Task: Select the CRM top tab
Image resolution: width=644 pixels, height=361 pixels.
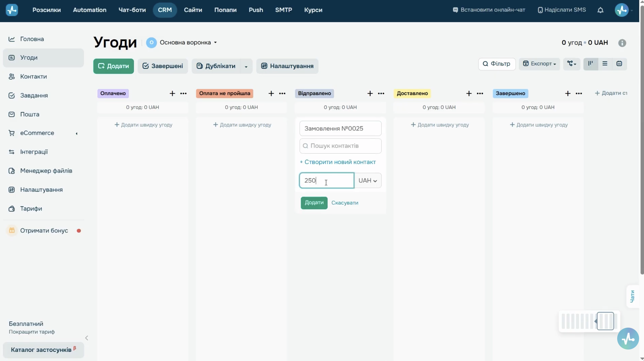Action: point(165,10)
